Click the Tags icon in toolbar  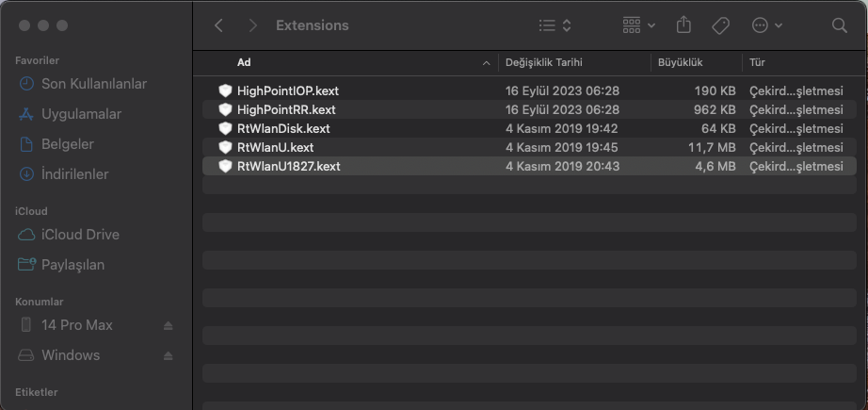pyautogui.click(x=720, y=25)
